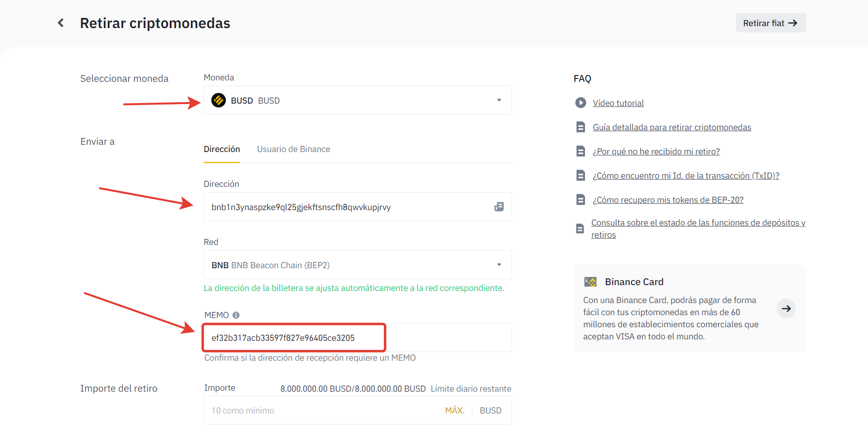
Task: Click 'Límite diario restante' text
Action: [471, 389]
